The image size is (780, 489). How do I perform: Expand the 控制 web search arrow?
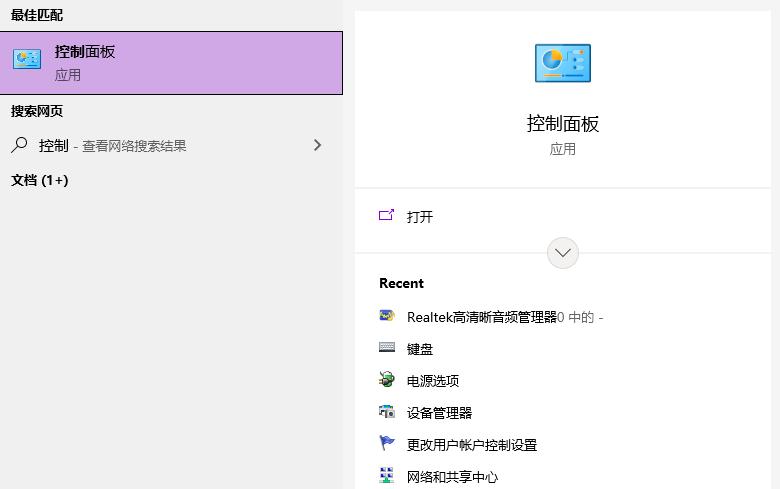[317, 145]
